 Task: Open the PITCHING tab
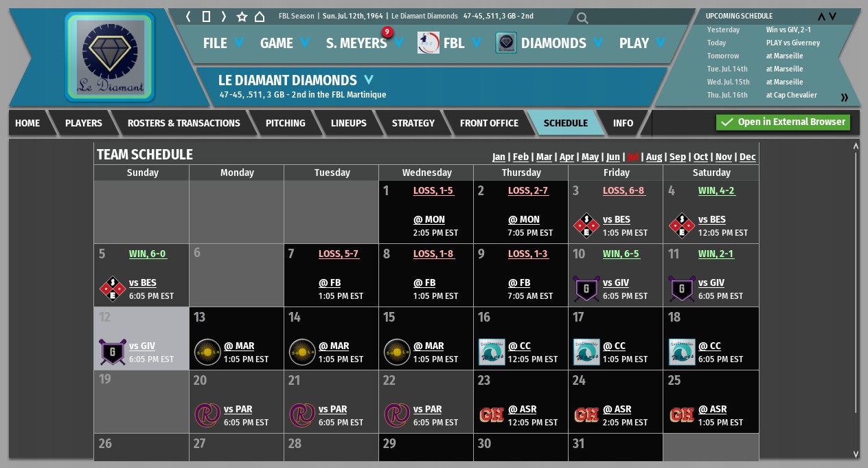click(x=286, y=123)
